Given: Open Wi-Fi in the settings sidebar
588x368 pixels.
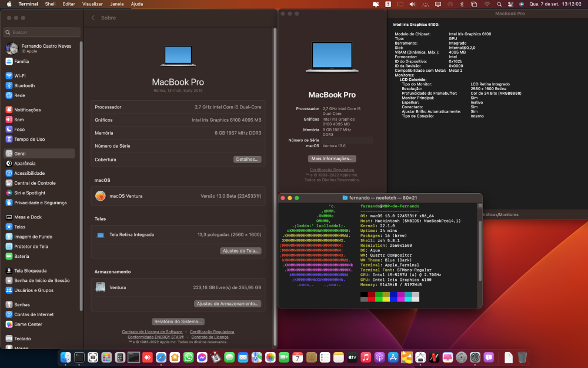Looking at the screenshot, I should click(39, 75).
